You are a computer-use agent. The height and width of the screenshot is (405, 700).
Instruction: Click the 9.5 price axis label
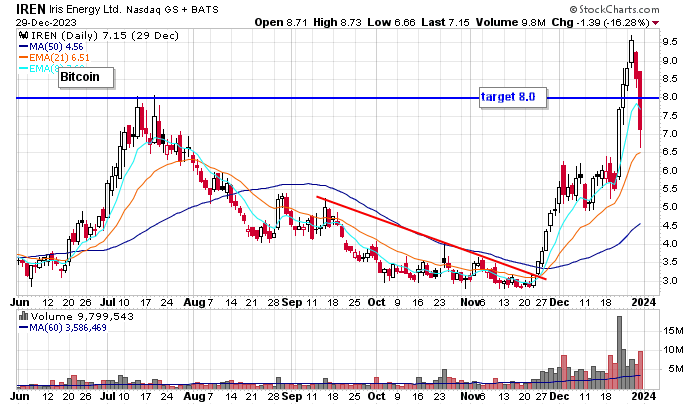pyautogui.click(x=670, y=42)
